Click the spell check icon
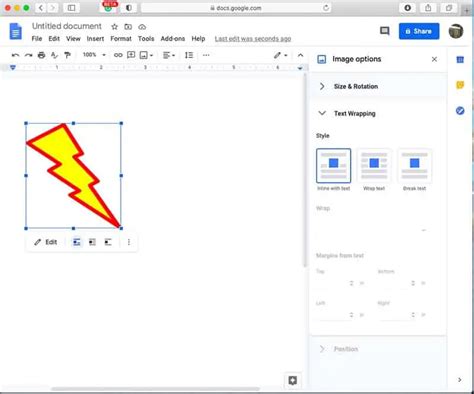Image resolution: width=474 pixels, height=394 pixels. 54,55
